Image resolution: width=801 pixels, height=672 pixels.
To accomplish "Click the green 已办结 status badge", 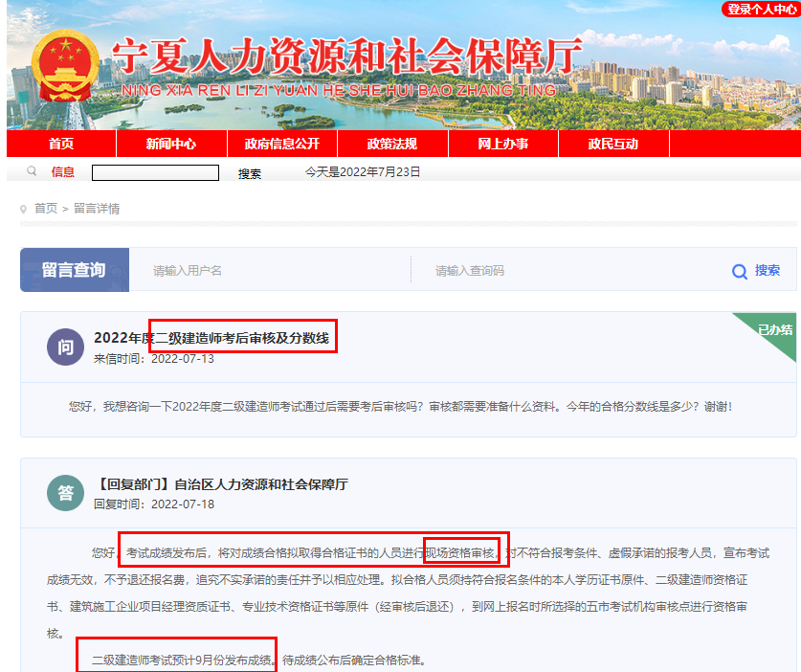I will [x=775, y=330].
